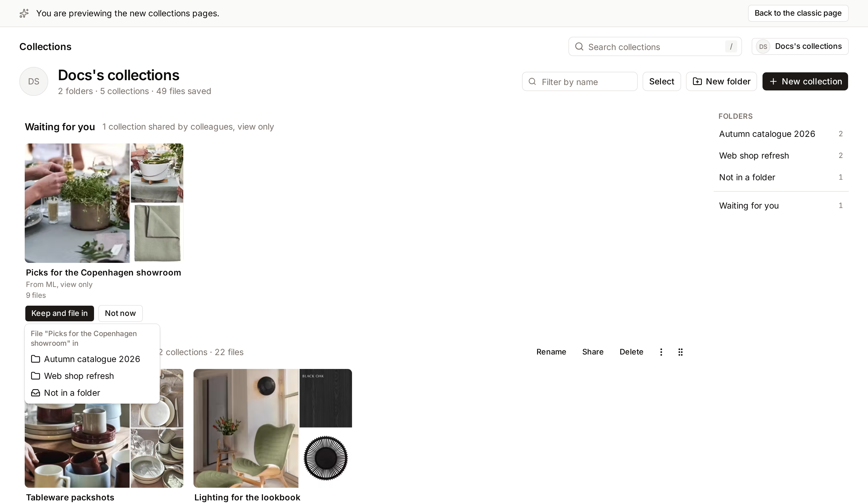The height and width of the screenshot is (504, 868).
Task: Create a New folder
Action: pyautogui.click(x=721, y=81)
